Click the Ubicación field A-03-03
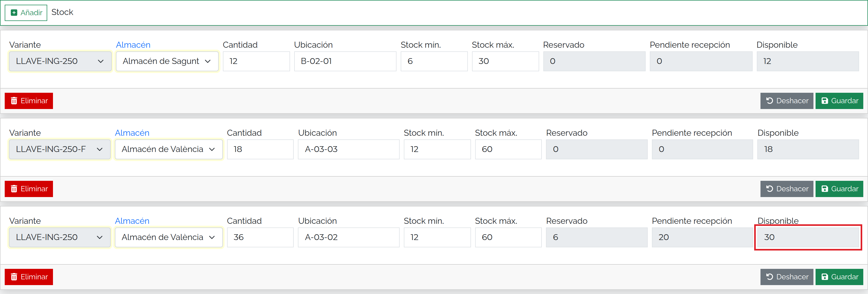This screenshot has width=868, height=294. [x=349, y=149]
